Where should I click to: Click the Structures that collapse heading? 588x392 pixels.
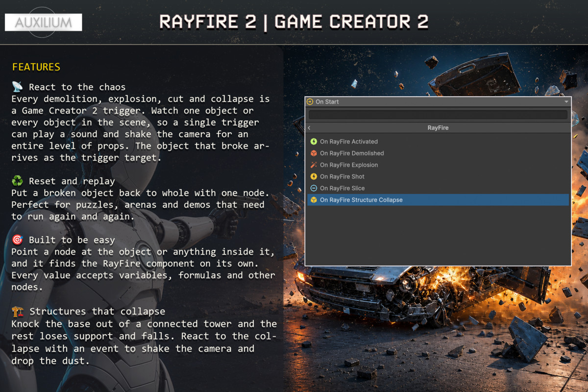click(97, 312)
